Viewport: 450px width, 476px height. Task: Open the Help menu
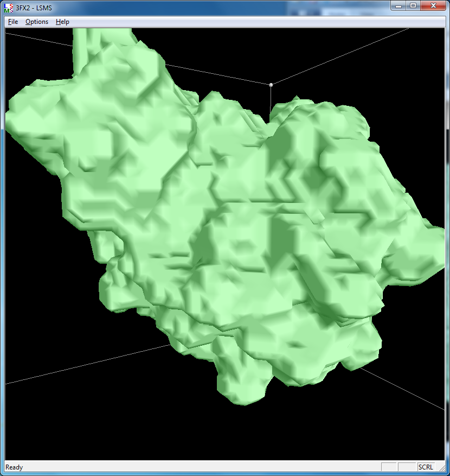62,22
